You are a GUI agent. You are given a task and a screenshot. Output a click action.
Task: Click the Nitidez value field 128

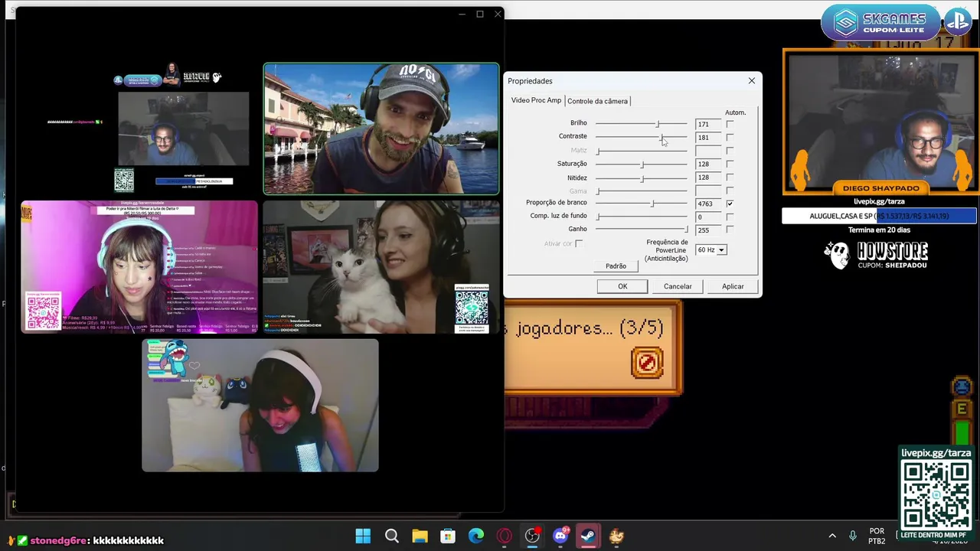[708, 178]
